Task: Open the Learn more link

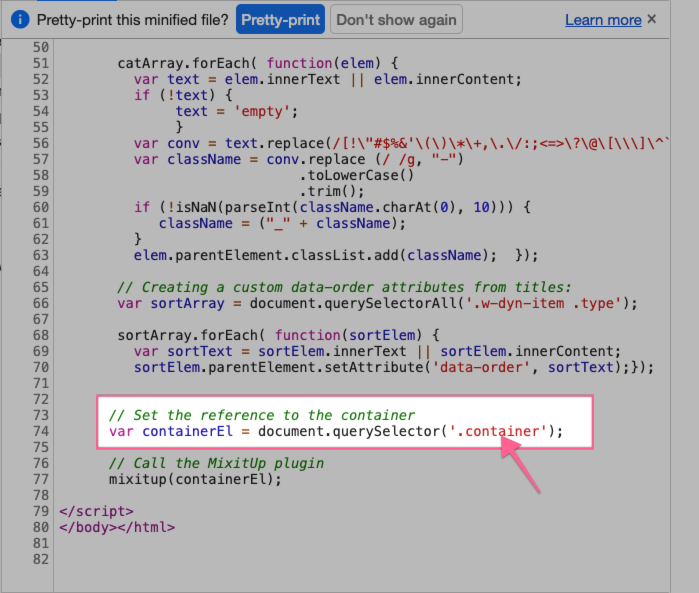Action: coord(603,20)
